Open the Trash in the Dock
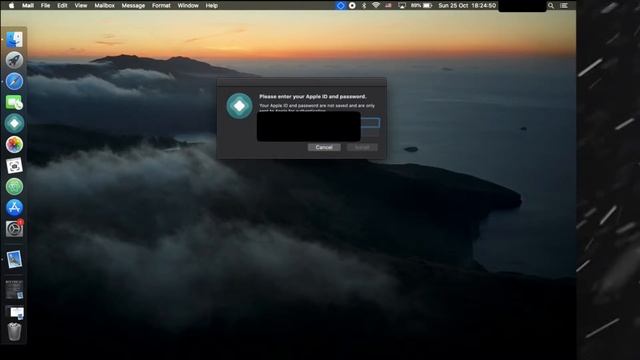 pyautogui.click(x=14, y=331)
